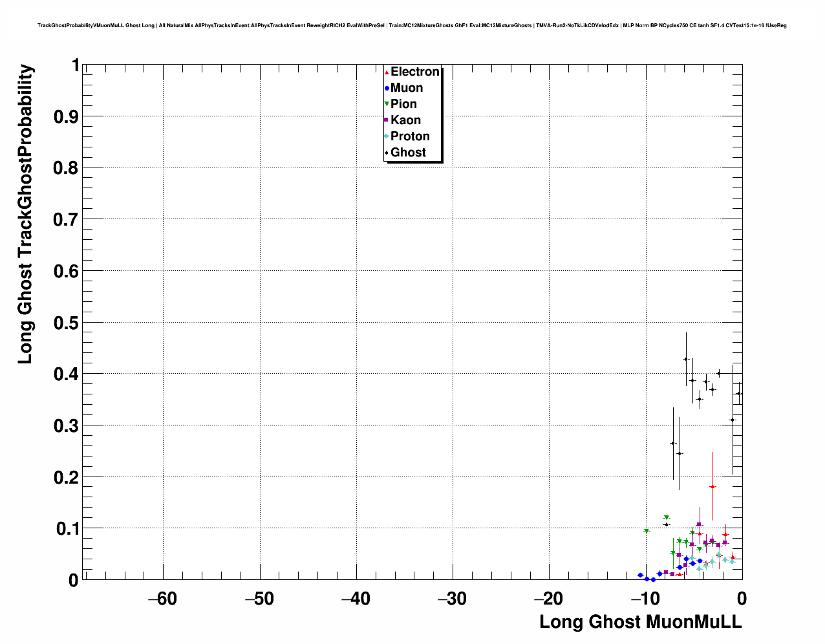Click the black Ghost diamond marker in legend
Viewport: 825px width, 644px height.
pos(387,153)
